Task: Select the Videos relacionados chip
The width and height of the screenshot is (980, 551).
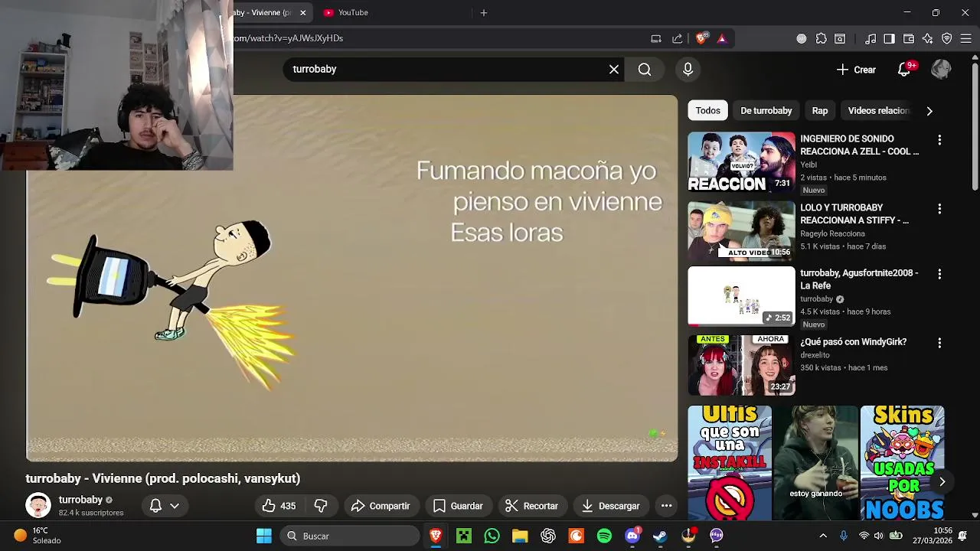Action: (x=878, y=111)
